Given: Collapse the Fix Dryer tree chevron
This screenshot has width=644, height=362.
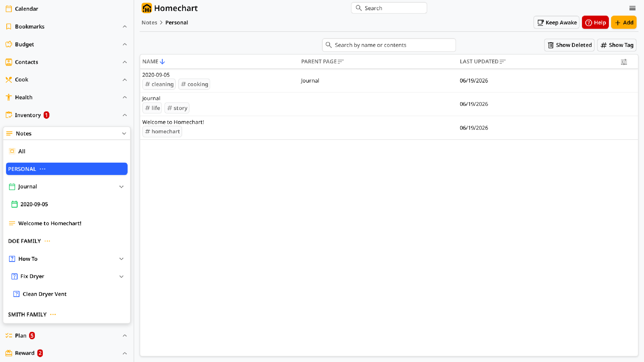Looking at the screenshot, I should coord(121,276).
